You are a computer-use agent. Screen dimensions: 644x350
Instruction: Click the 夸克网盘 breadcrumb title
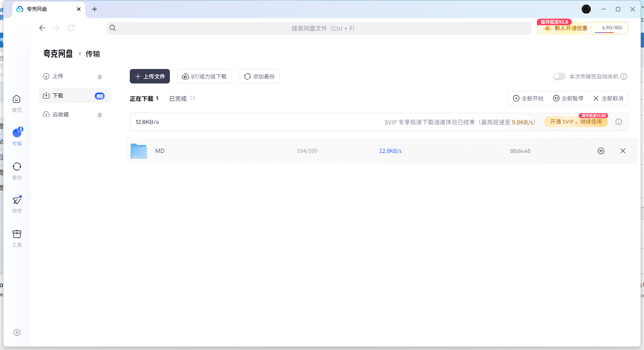pyautogui.click(x=58, y=54)
